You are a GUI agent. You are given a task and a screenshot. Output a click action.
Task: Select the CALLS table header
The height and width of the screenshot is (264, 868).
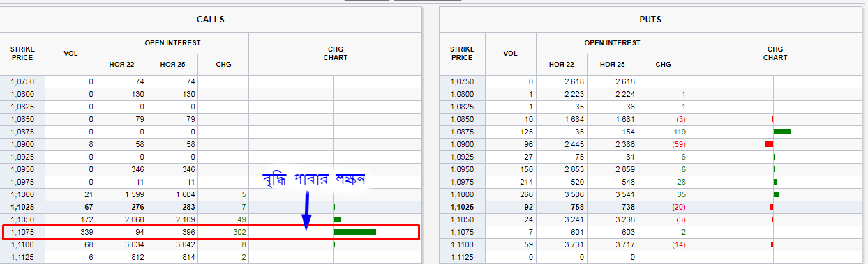point(211,20)
